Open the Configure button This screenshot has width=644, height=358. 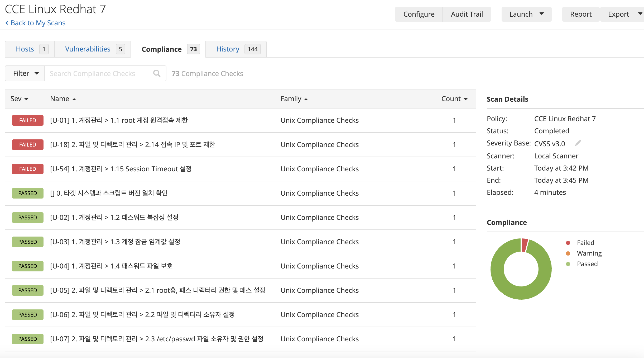[x=419, y=14]
